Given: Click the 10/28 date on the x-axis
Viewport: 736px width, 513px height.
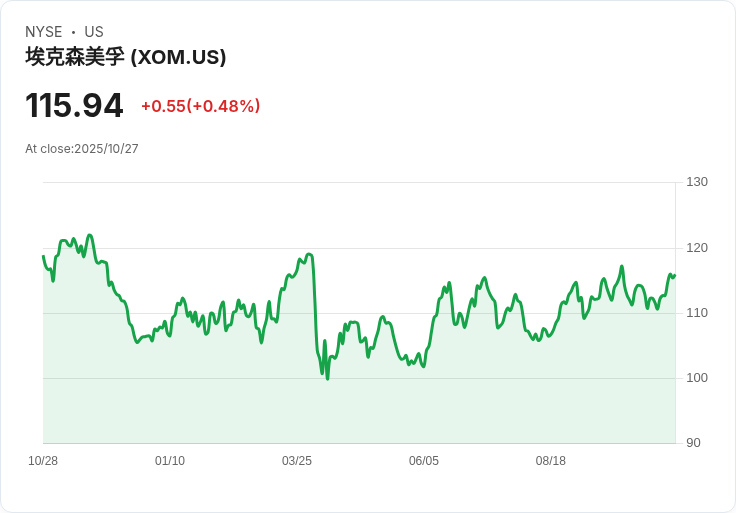Looking at the screenshot, I should pos(43,461).
